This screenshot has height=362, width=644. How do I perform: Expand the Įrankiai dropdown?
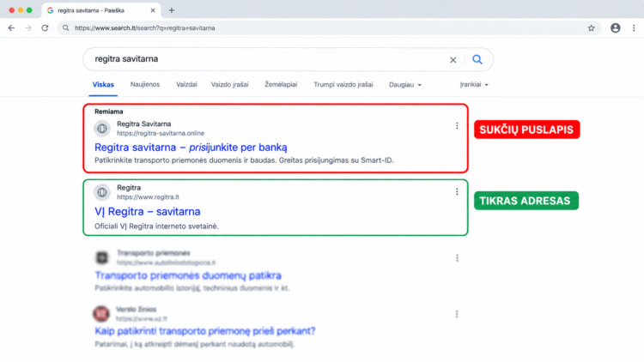point(474,85)
